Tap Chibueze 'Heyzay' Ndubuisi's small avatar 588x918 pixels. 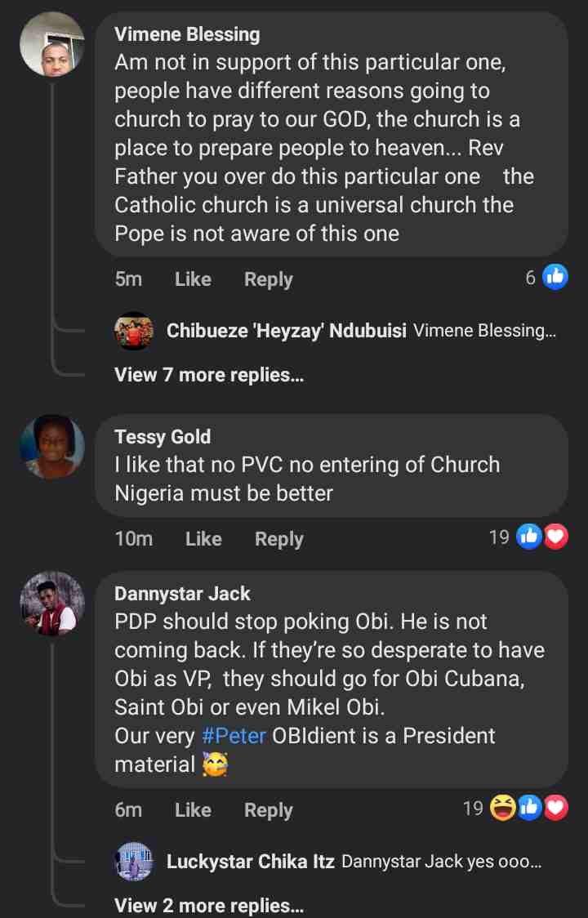tap(134, 331)
